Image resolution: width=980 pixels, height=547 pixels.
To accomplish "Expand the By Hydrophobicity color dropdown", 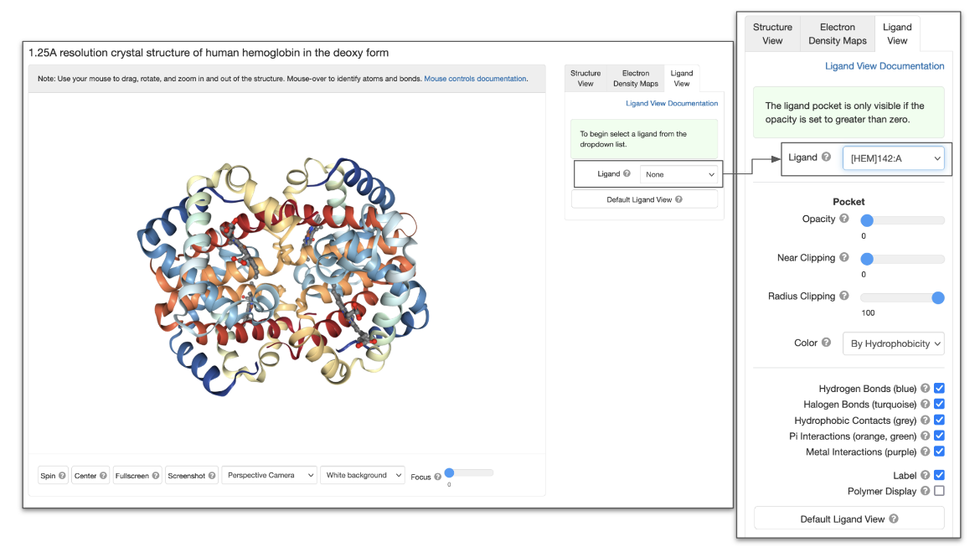I will coord(893,343).
